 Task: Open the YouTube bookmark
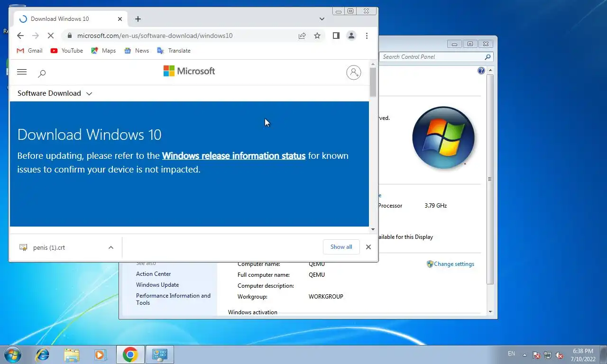tap(66, 51)
